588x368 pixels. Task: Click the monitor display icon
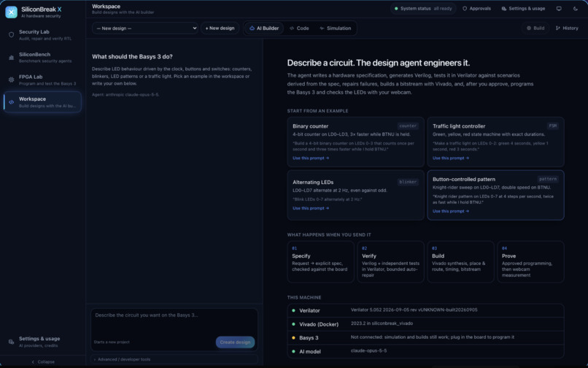559,8
